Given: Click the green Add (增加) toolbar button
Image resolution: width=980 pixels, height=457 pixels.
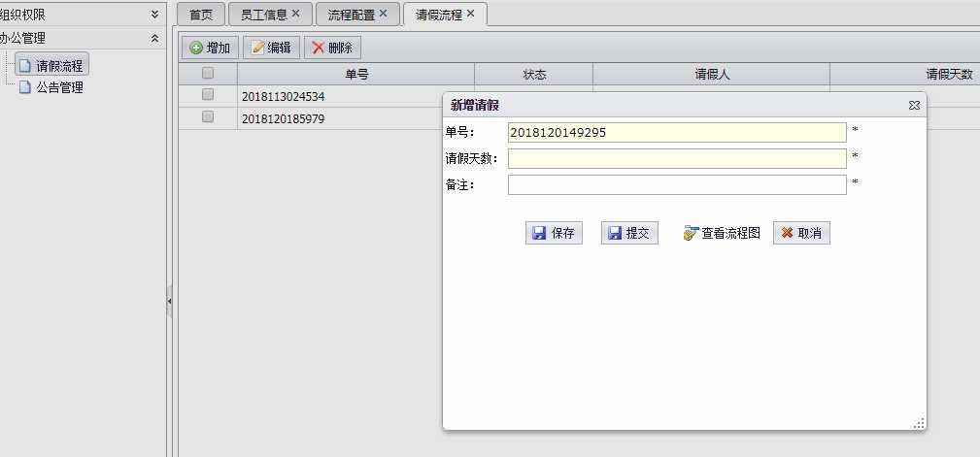Looking at the screenshot, I should (x=210, y=48).
